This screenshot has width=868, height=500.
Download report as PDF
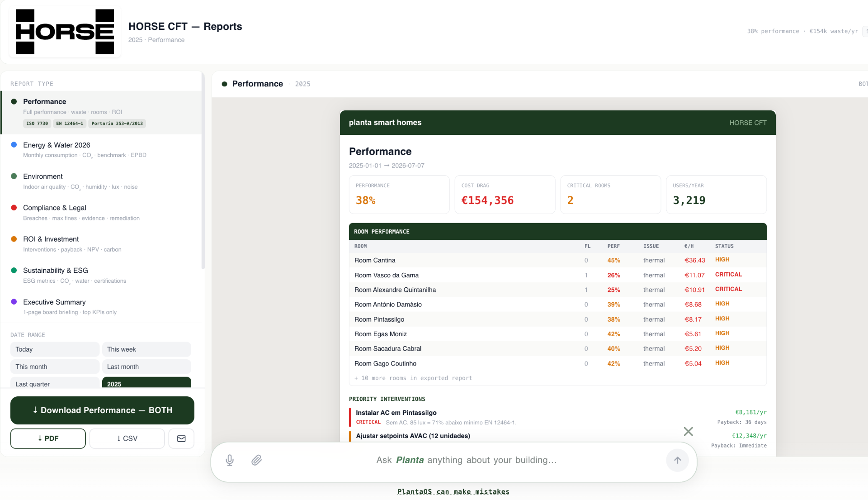[x=48, y=438]
